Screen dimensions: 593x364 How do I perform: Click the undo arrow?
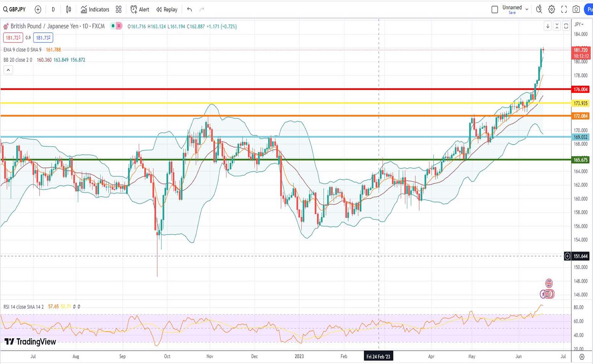point(190,10)
